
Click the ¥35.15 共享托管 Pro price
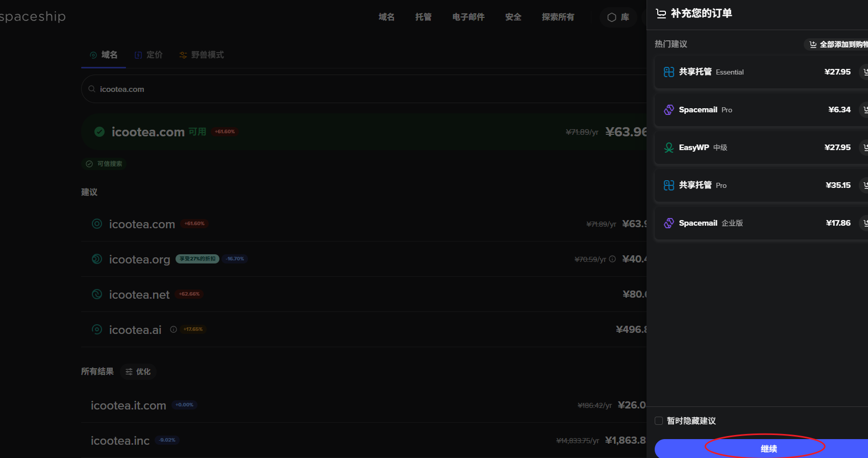(x=838, y=185)
